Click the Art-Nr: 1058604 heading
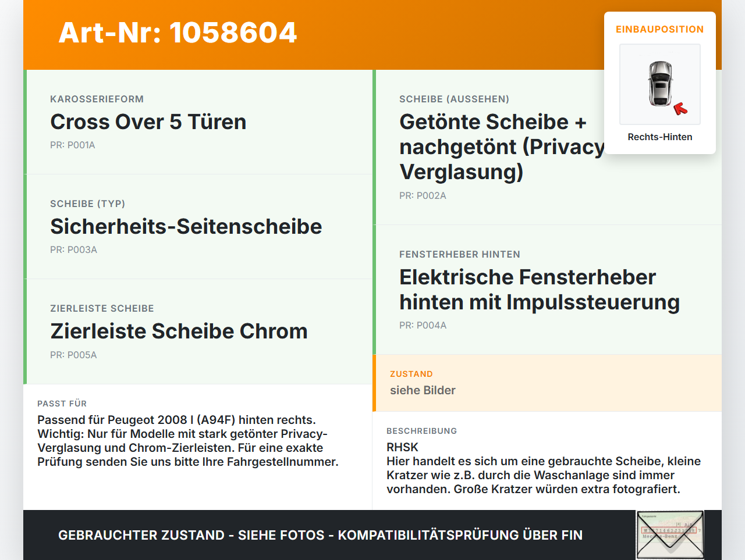Screen dimensions: 745x560 (178, 33)
